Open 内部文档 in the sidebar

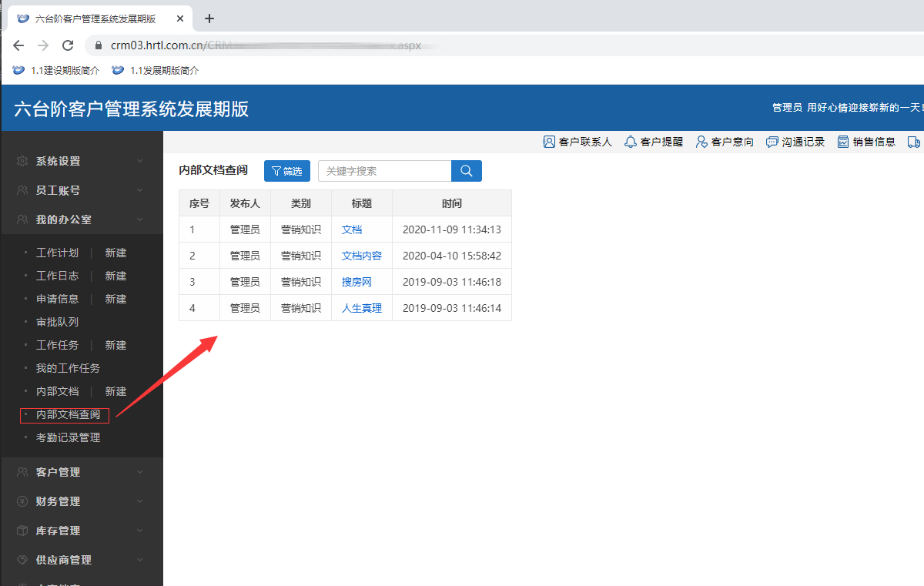[x=57, y=391]
